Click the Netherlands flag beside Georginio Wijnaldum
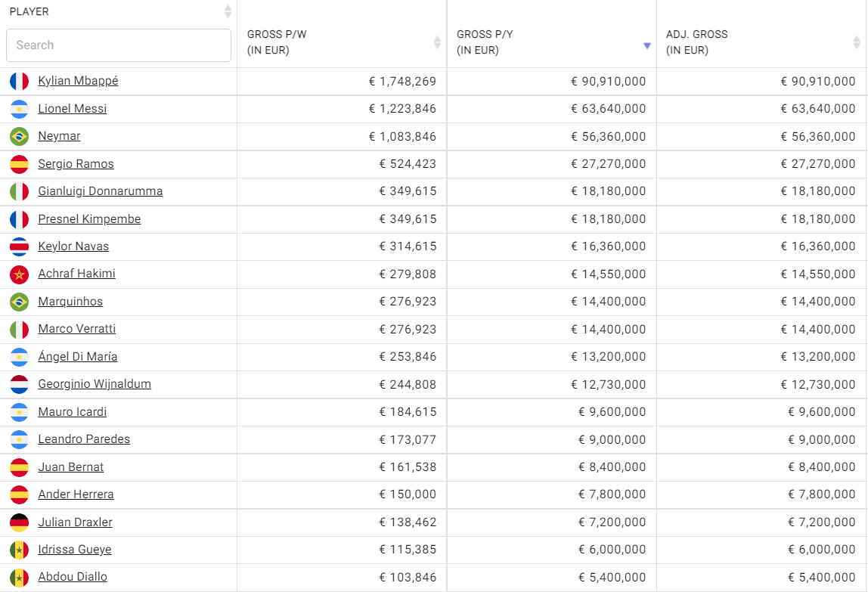The width and height of the screenshot is (868, 592). [x=20, y=384]
